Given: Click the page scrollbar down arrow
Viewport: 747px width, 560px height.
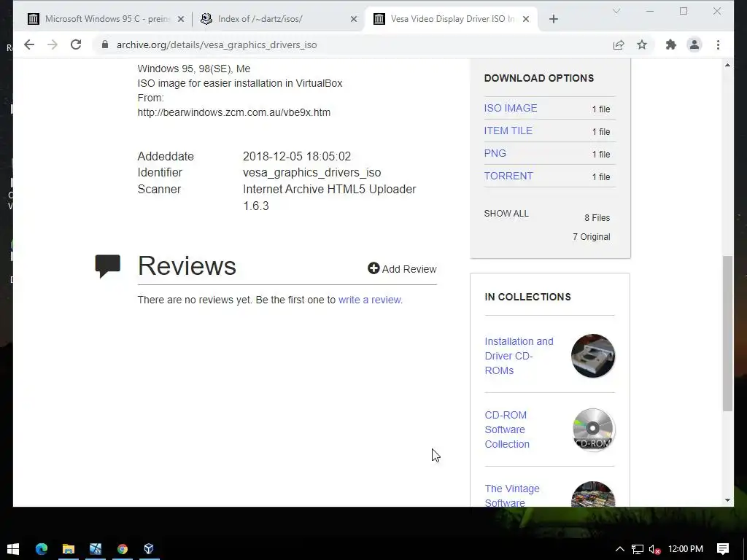Looking at the screenshot, I should coord(727,500).
